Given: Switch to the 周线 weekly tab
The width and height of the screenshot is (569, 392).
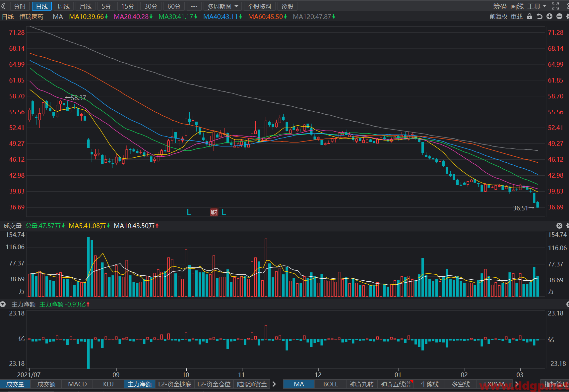Looking at the screenshot, I should click(x=64, y=6).
